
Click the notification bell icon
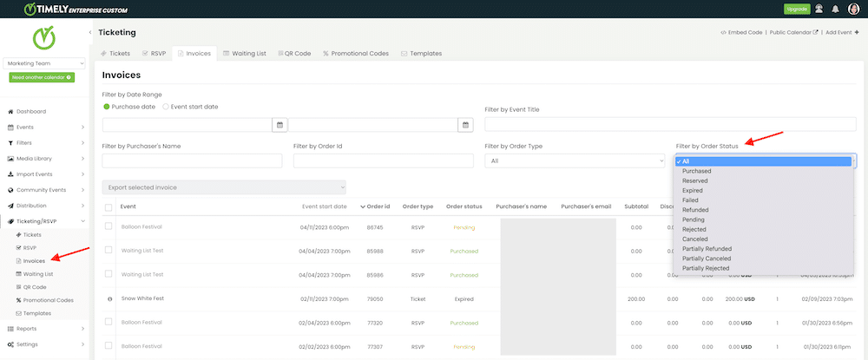(835, 9)
